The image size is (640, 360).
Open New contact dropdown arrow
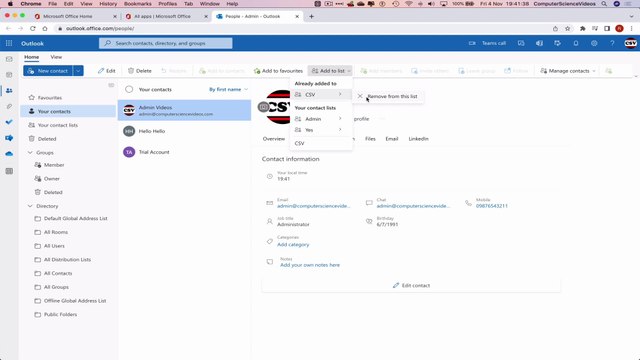[x=78, y=71]
